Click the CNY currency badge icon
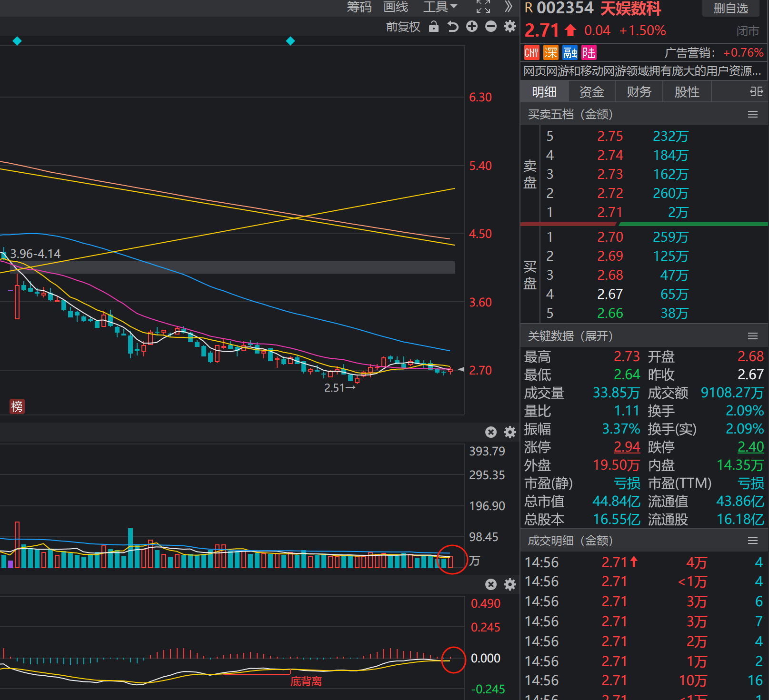This screenshot has height=700, width=769. [x=531, y=53]
